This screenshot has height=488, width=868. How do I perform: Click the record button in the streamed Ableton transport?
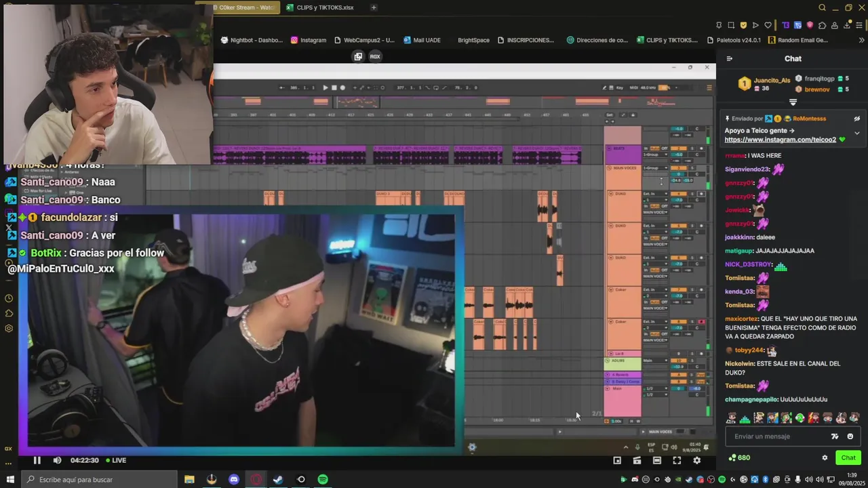pyautogui.click(x=342, y=87)
